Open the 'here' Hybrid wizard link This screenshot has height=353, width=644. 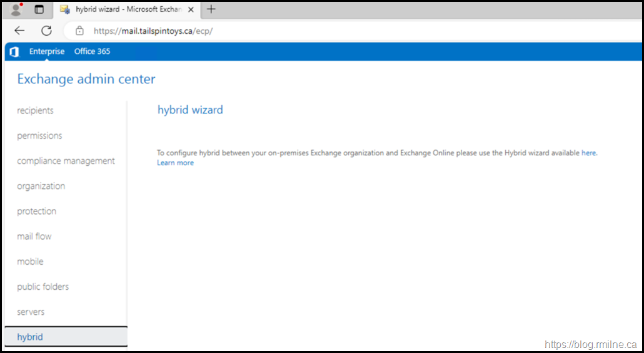(588, 153)
